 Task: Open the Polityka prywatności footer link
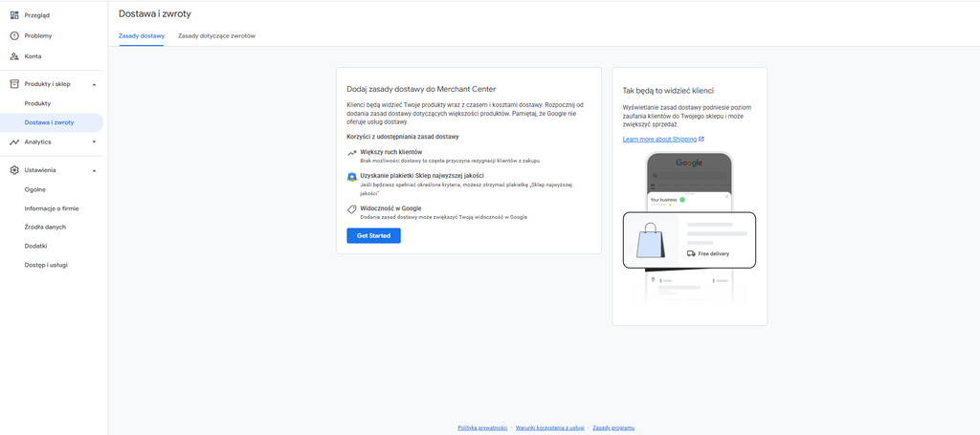click(482, 427)
